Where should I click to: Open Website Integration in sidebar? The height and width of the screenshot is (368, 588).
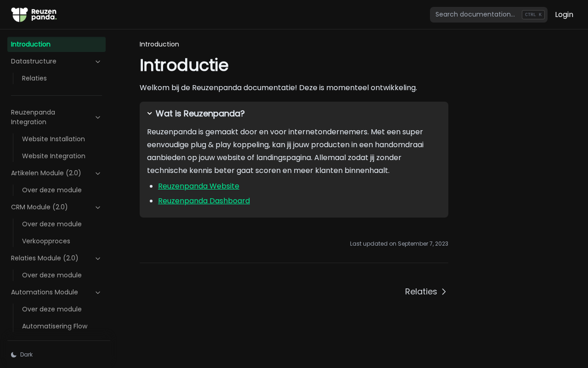click(54, 156)
